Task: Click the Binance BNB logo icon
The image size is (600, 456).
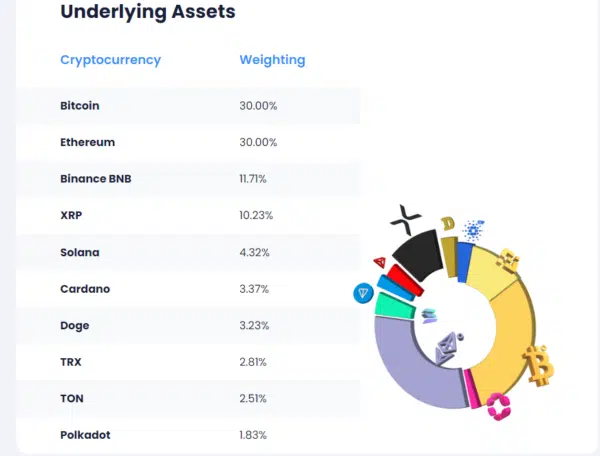Action: 510,259
